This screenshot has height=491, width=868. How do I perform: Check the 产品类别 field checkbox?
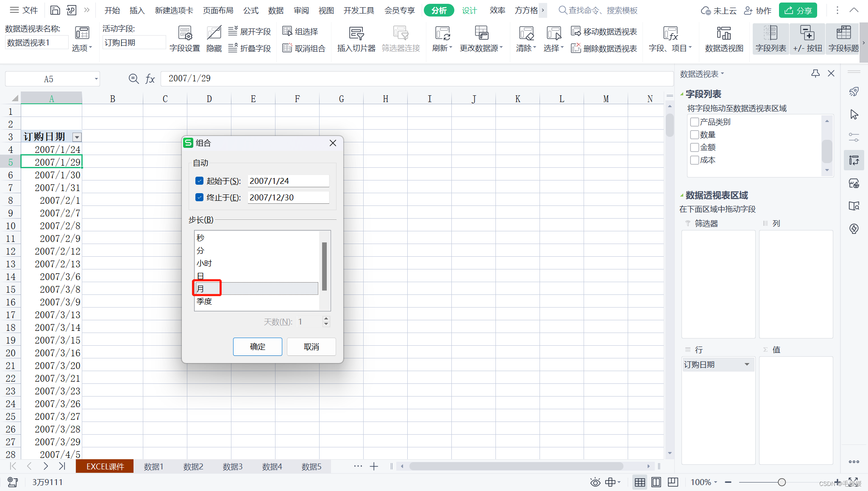pos(694,122)
